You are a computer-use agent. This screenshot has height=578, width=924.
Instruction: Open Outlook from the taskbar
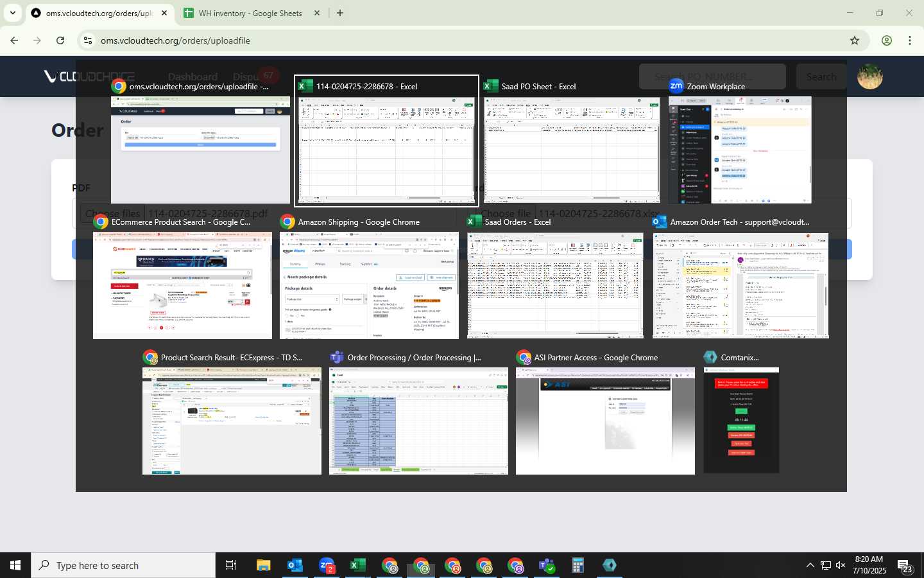pos(295,565)
